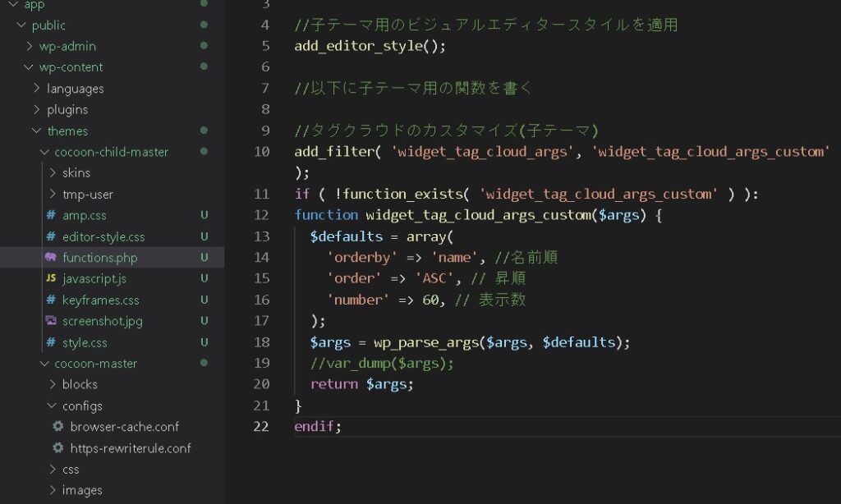This screenshot has width=841, height=504.
Task: Open the editor-style.css file
Action: [x=103, y=236]
